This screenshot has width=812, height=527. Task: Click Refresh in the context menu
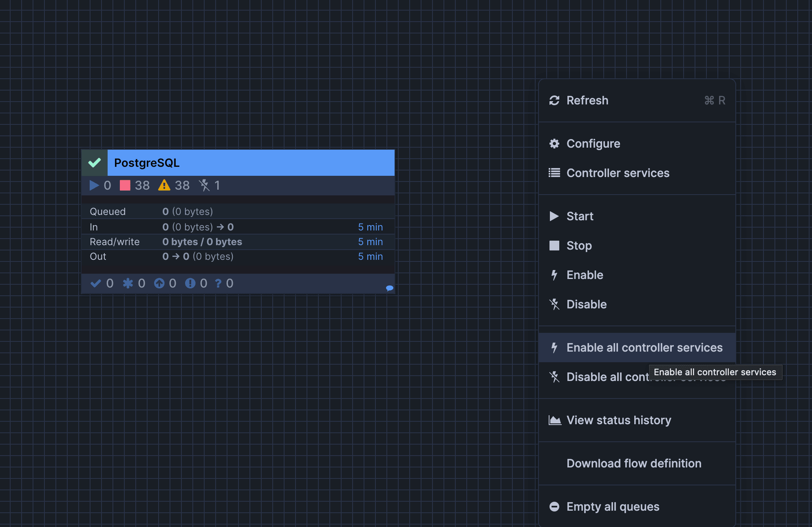[x=637, y=100]
